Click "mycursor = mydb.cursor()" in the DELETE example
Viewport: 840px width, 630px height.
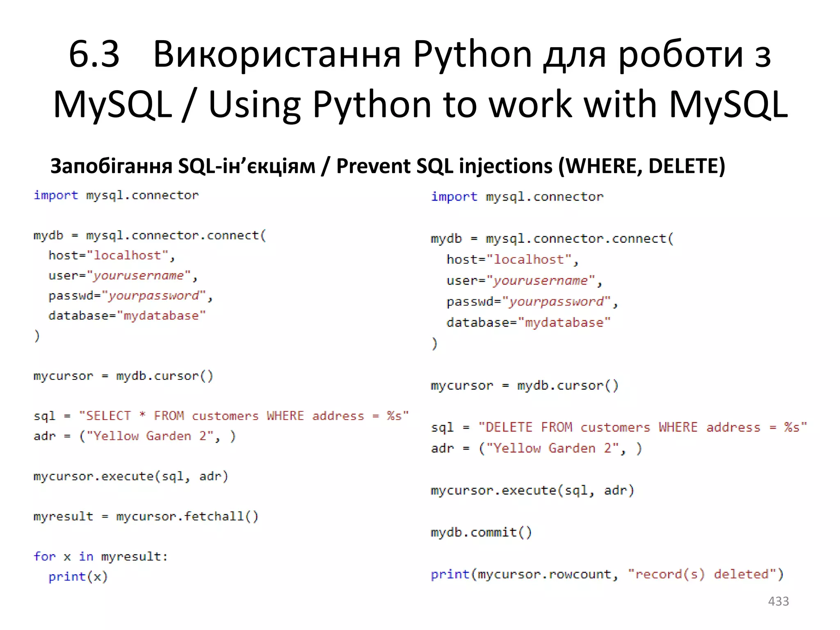tap(525, 386)
